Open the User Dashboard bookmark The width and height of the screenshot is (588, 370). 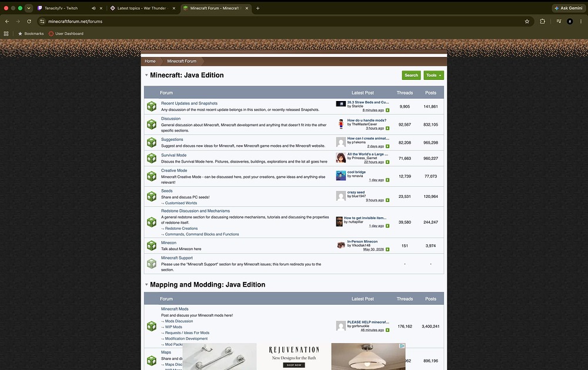click(x=66, y=33)
